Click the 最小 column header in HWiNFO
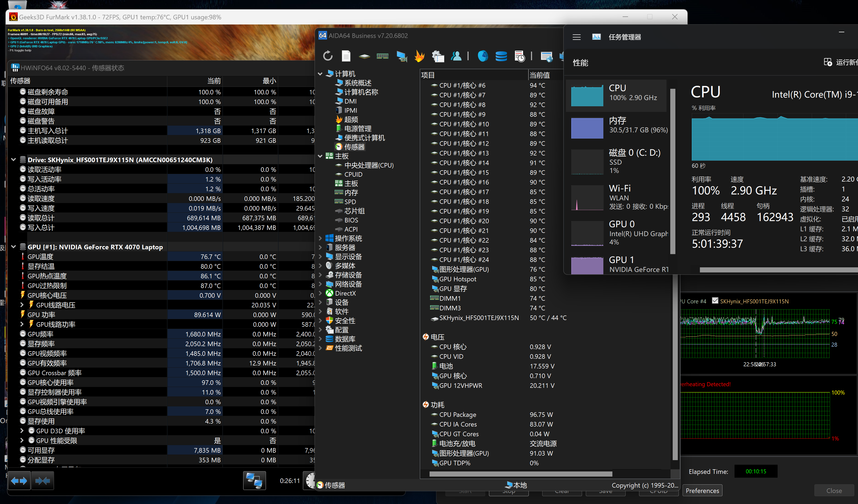 point(250,81)
